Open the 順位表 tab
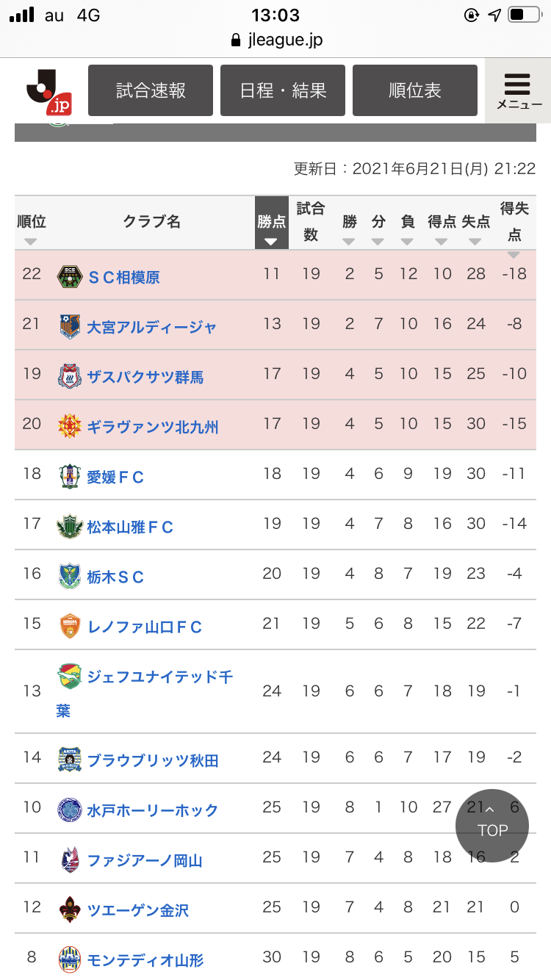This screenshot has height=980, width=551. (415, 90)
